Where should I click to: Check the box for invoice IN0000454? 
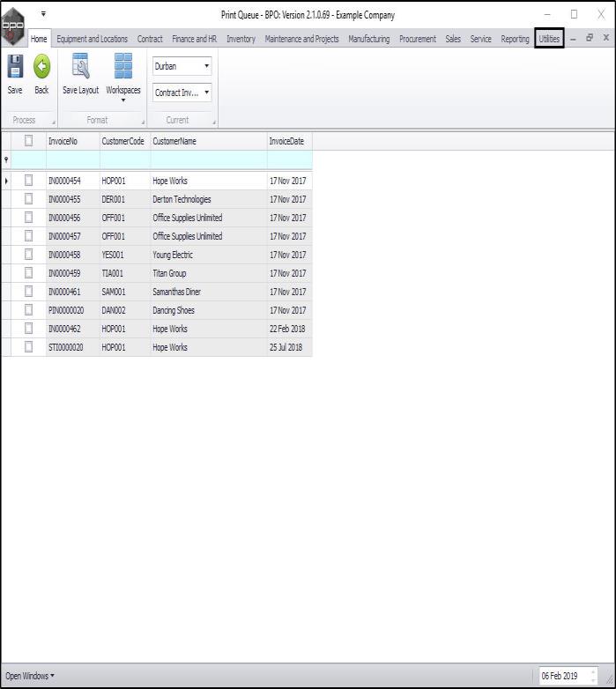[28, 180]
